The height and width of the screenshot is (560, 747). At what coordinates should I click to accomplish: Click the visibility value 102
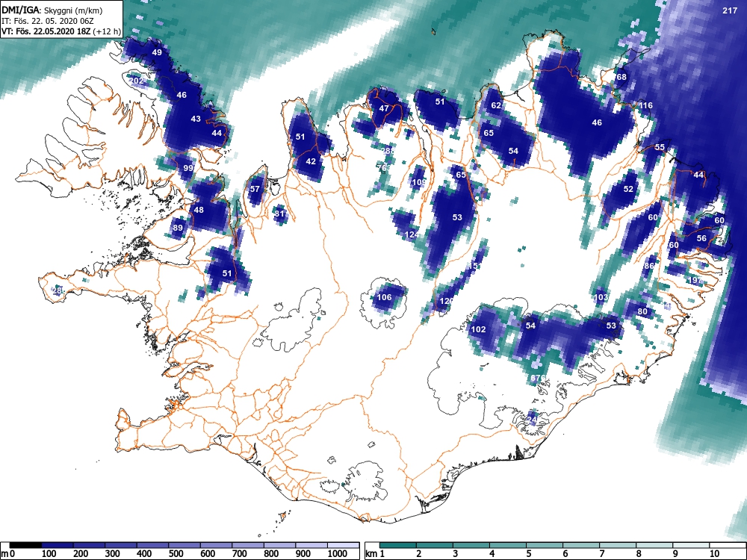(478, 329)
